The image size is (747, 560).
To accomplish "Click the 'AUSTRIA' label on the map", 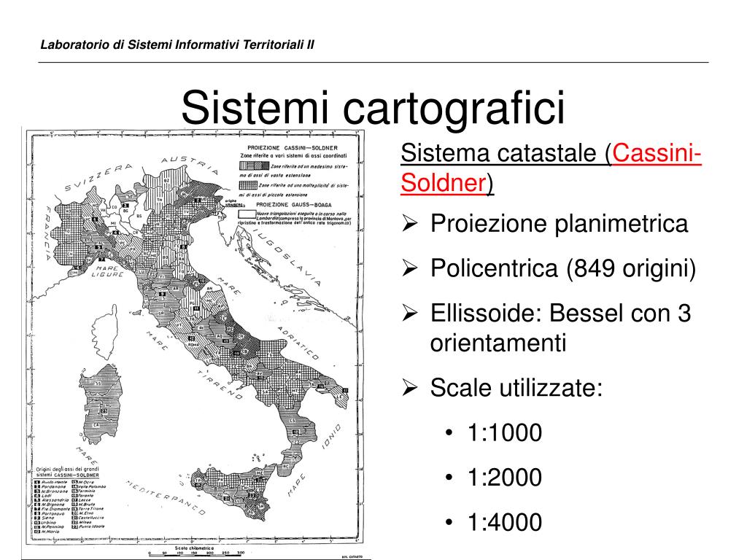I will tap(190, 165).
